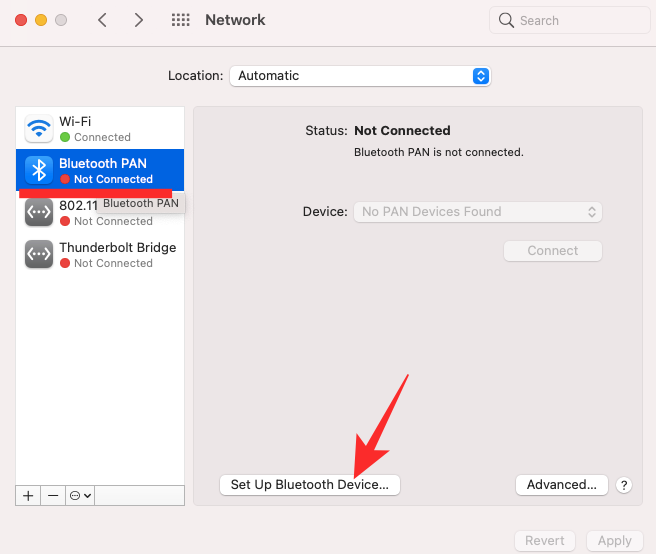The width and height of the screenshot is (656, 554).
Task: Click Set Up Bluetooth Device button
Action: click(x=310, y=485)
